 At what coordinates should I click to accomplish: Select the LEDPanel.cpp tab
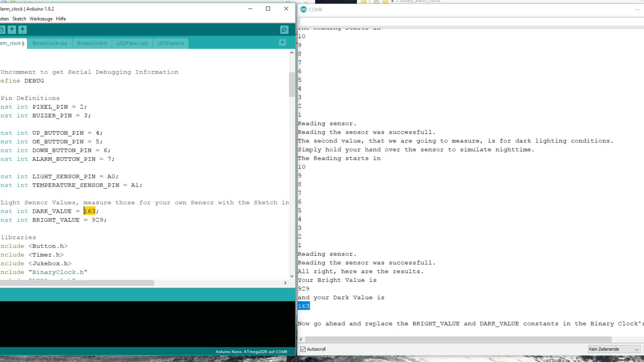132,43
